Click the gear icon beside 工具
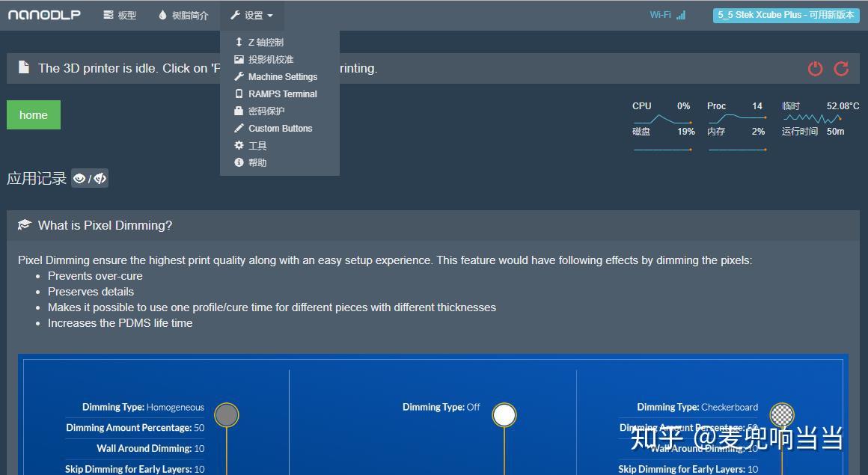 [x=239, y=145]
